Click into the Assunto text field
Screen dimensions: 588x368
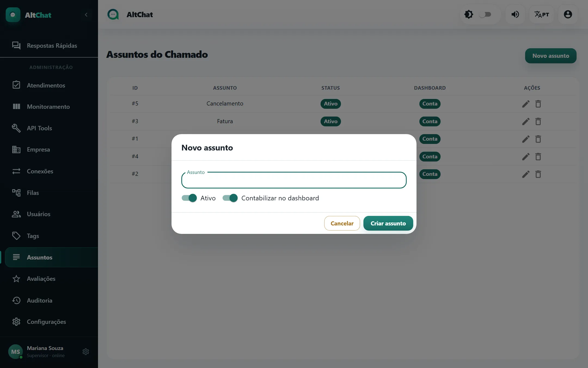coord(294,180)
